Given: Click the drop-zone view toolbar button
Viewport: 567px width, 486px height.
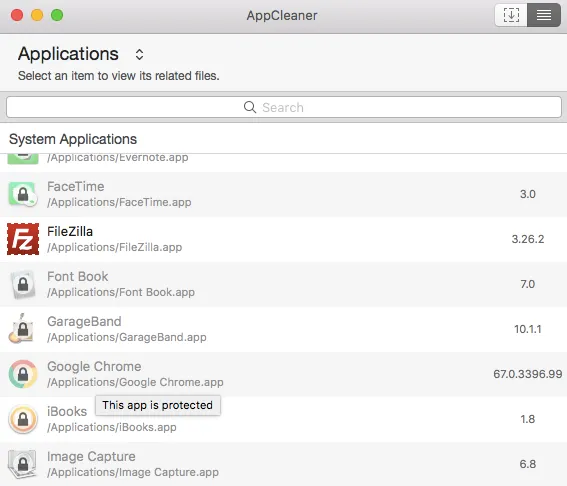Looking at the screenshot, I should click(511, 15).
